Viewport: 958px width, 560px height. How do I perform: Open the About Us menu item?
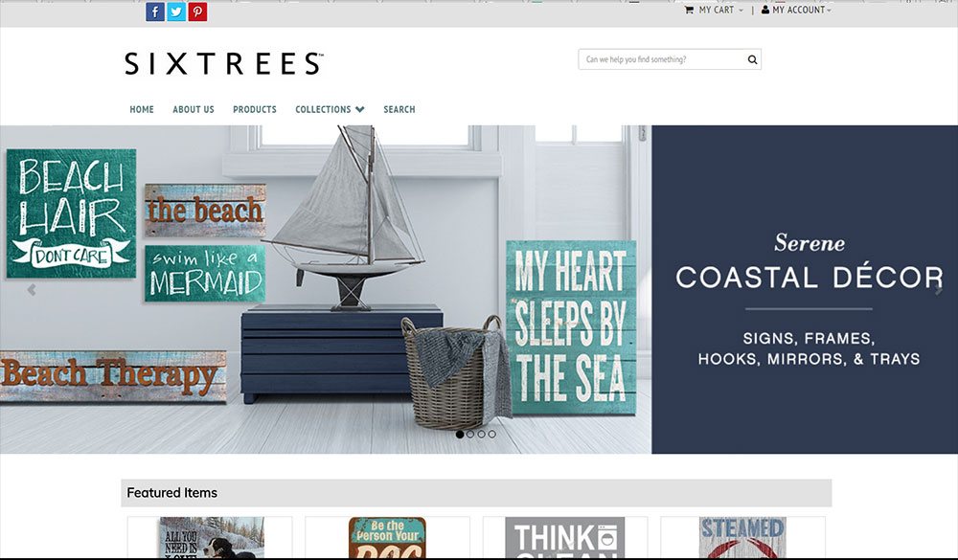(x=194, y=109)
